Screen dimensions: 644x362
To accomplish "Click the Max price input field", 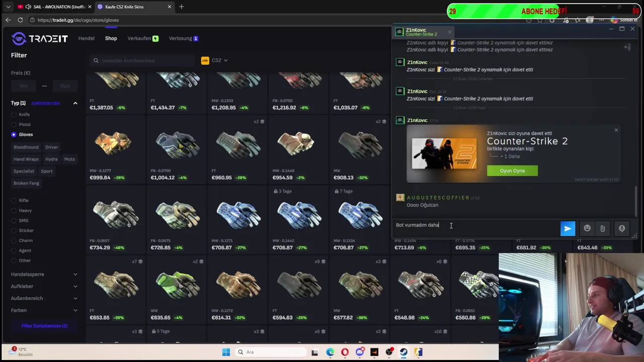I will tap(65, 86).
